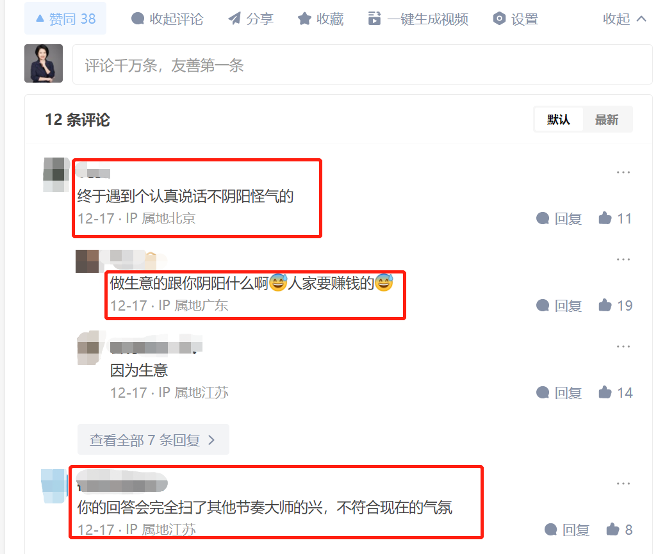Viewport: 668px width, 554px height.
Task: Open more options for 做生意的 reply
Action: point(623,260)
